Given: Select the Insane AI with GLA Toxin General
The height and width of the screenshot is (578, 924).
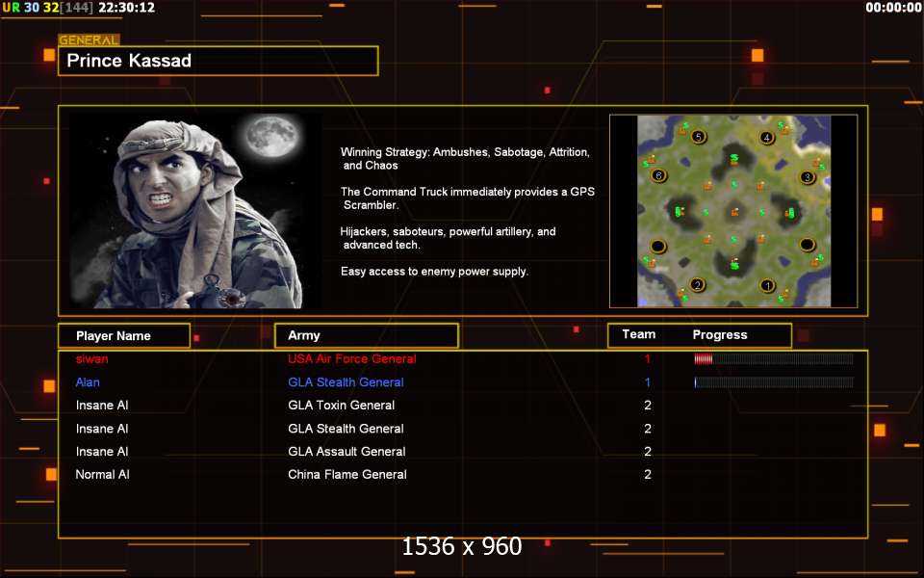Looking at the screenshot, I should (x=102, y=406).
